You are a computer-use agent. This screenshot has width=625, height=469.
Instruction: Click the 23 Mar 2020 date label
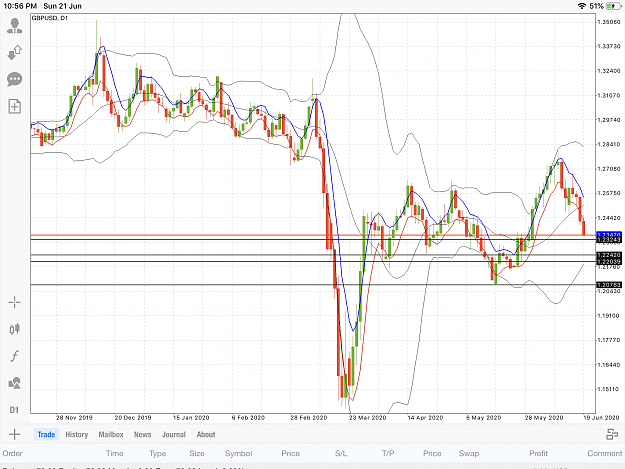click(368, 418)
